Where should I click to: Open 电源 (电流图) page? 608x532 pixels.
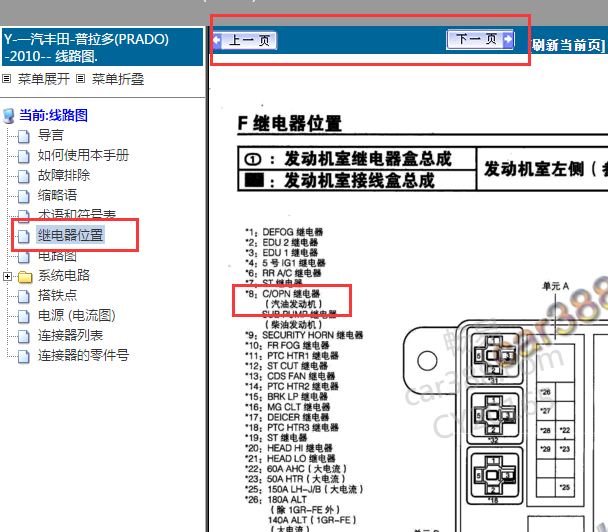pyautogui.click(x=76, y=315)
